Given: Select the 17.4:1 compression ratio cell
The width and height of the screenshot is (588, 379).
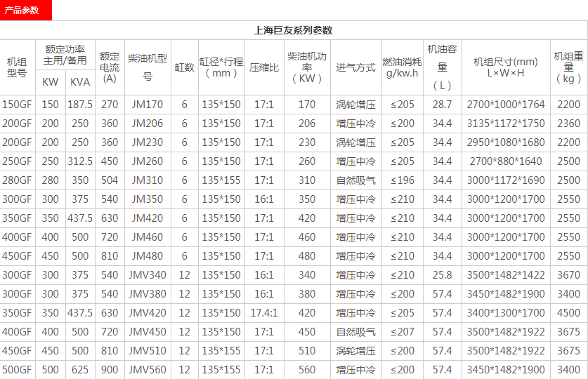Looking at the screenshot, I should pyautogui.click(x=264, y=313).
